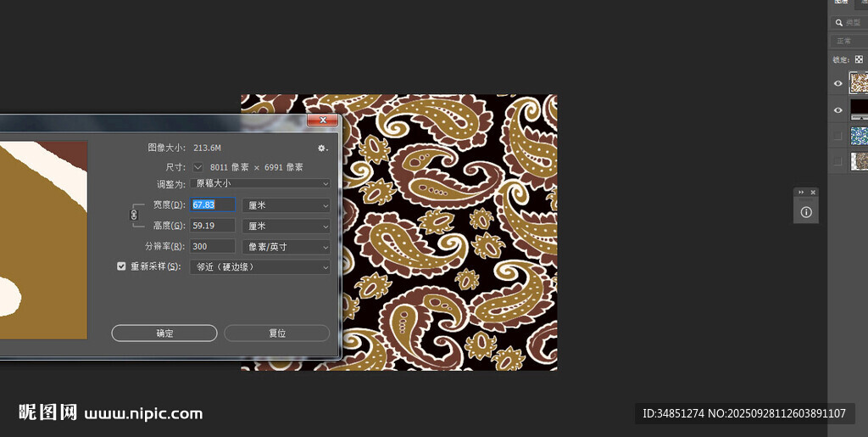Click the lock transparent pixels icon
This screenshot has width=868, height=437.
click(x=858, y=59)
